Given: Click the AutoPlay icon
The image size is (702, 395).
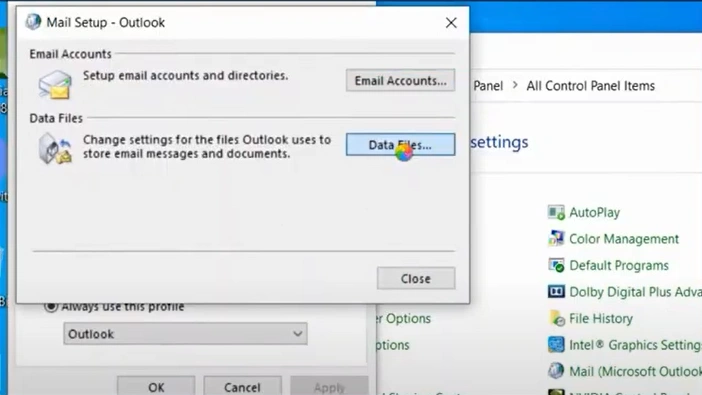Looking at the screenshot, I should click(556, 212).
